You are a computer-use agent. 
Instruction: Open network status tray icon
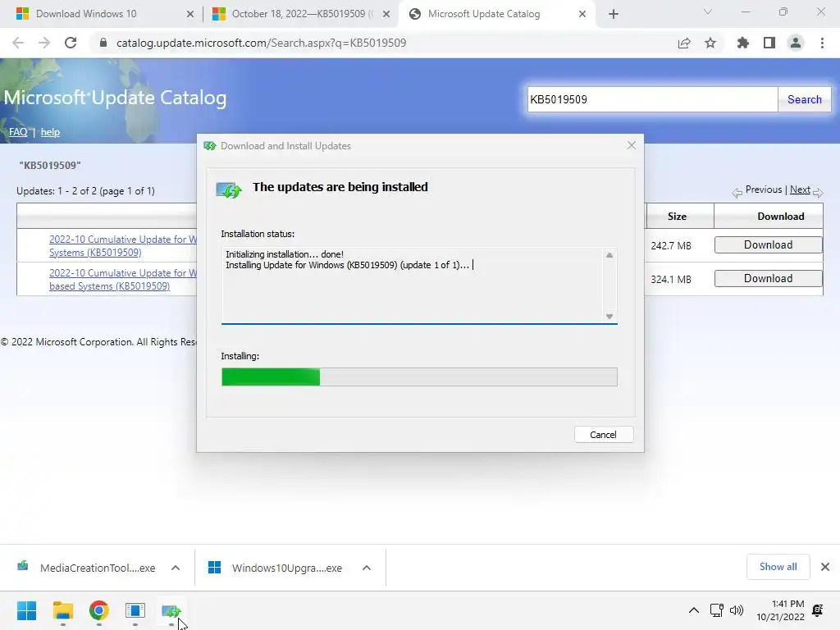(x=717, y=610)
